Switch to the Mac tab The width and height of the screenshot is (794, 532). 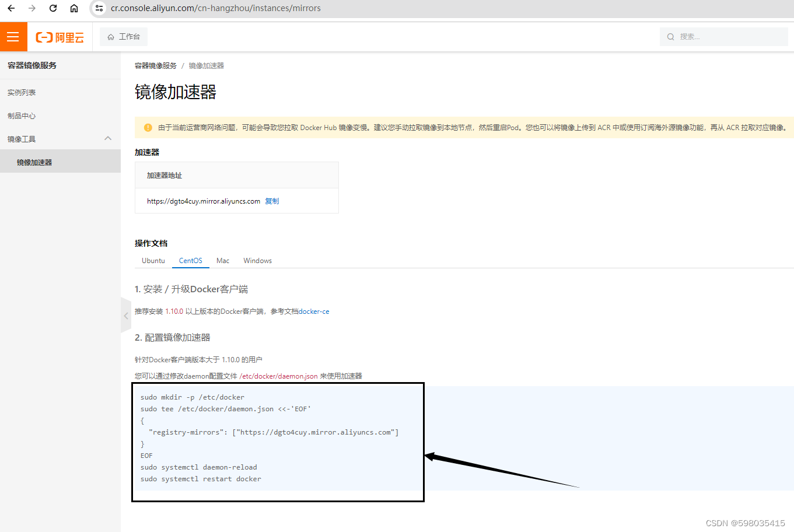click(223, 261)
